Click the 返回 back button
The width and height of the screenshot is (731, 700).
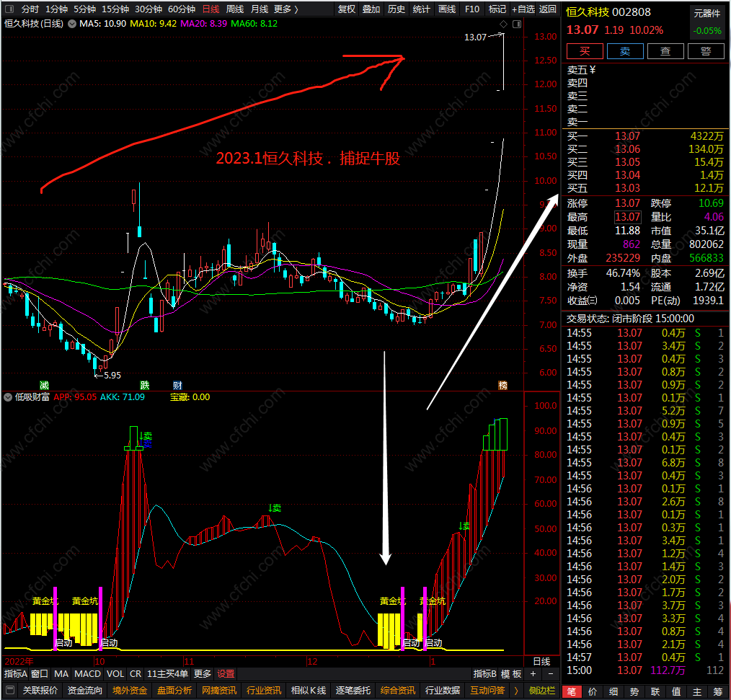[548, 9]
